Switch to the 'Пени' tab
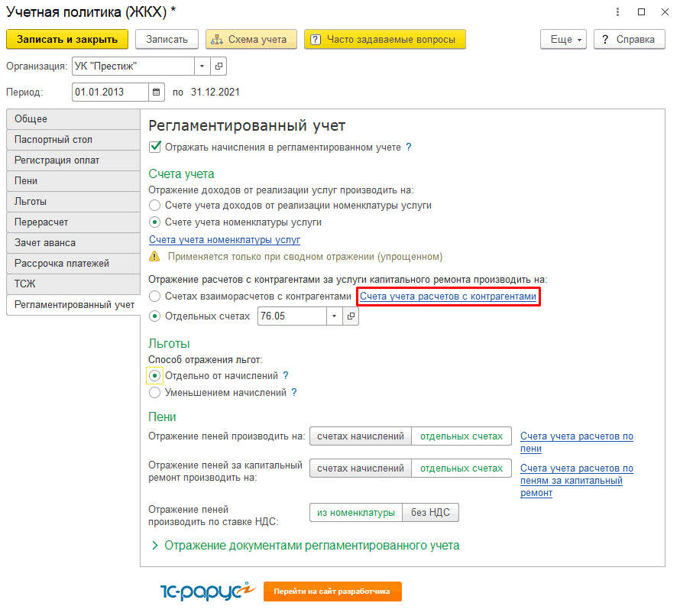Screen dimensions: 680x616 pos(73,181)
